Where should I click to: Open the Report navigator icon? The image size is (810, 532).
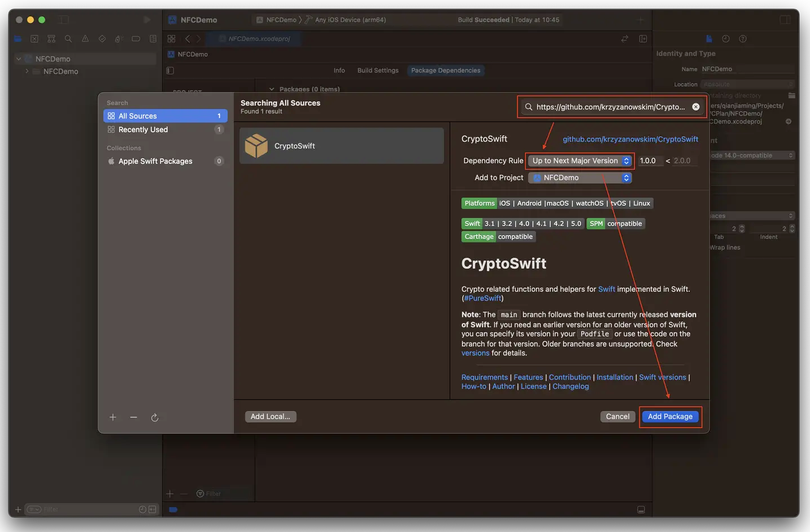click(x=153, y=39)
